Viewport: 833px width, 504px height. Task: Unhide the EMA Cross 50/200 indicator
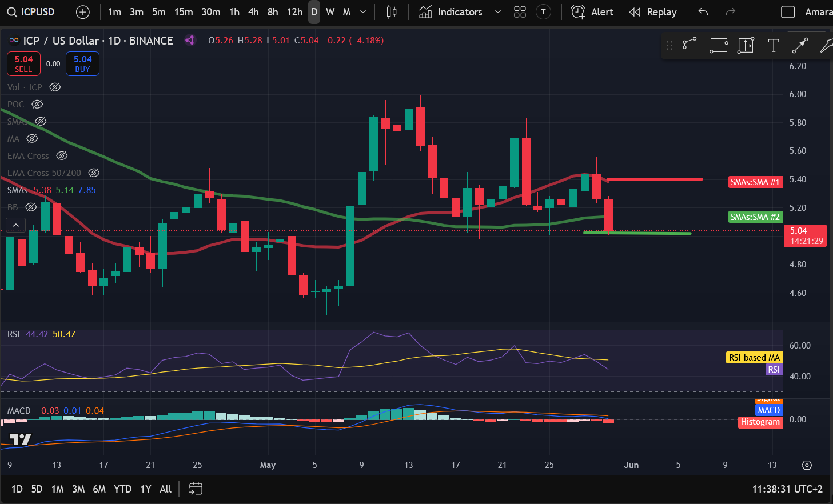(94, 173)
